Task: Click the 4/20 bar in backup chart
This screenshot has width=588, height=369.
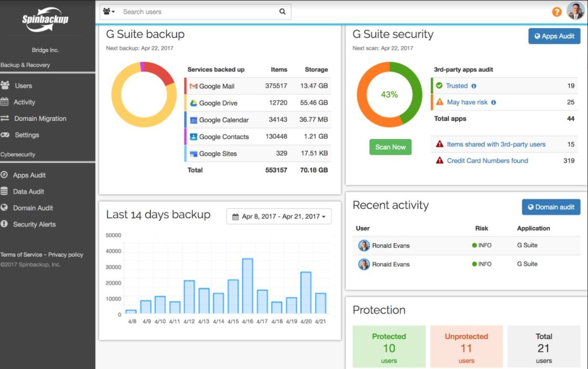Action: click(x=306, y=293)
